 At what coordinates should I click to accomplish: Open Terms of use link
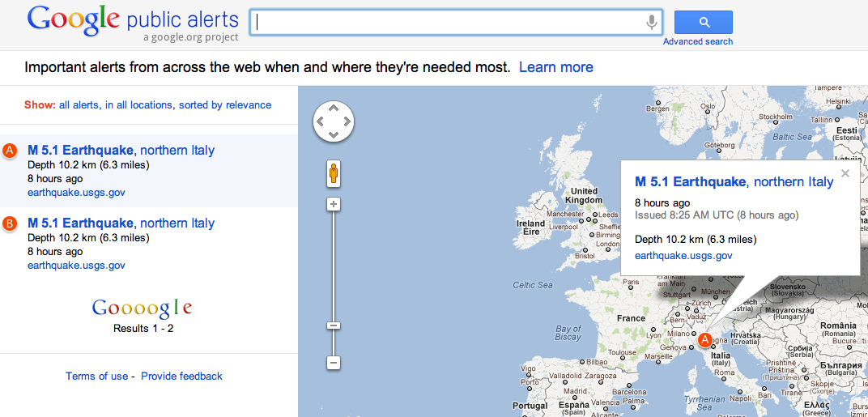97,376
